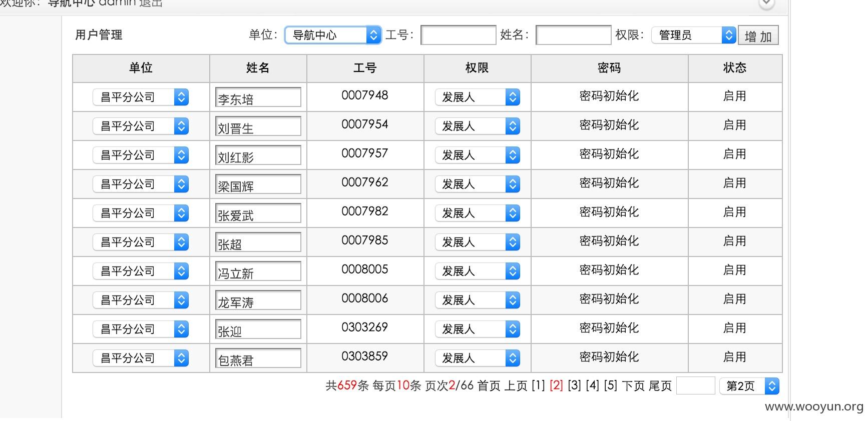
Task: Open the 发展人 permission dropdown for 0008005
Action: (478, 271)
